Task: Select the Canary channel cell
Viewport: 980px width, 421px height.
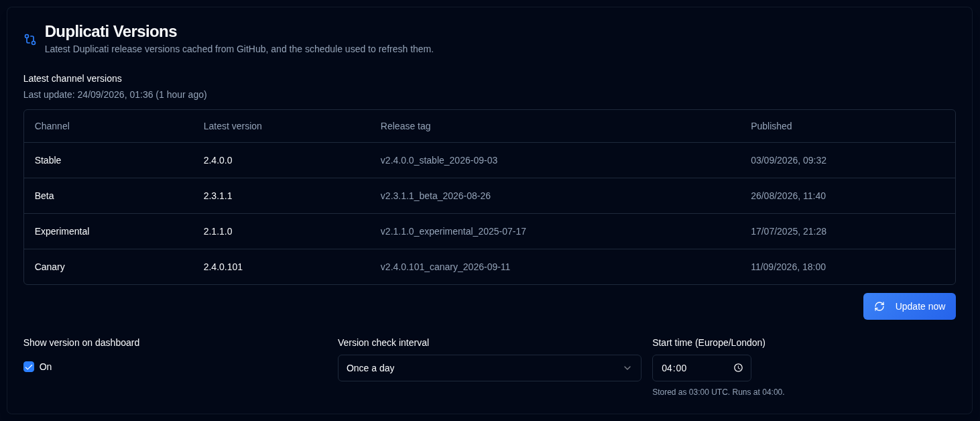Action: pyautogui.click(x=50, y=267)
